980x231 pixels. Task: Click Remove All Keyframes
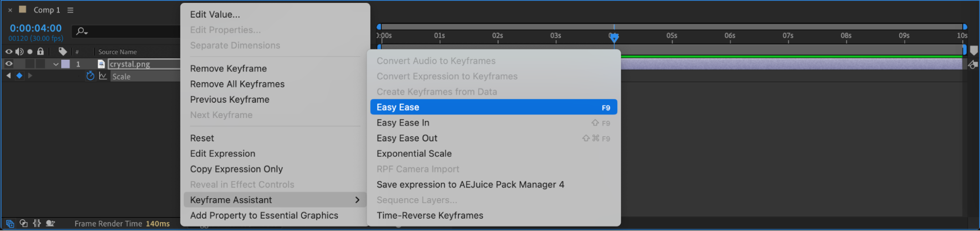[x=237, y=84]
